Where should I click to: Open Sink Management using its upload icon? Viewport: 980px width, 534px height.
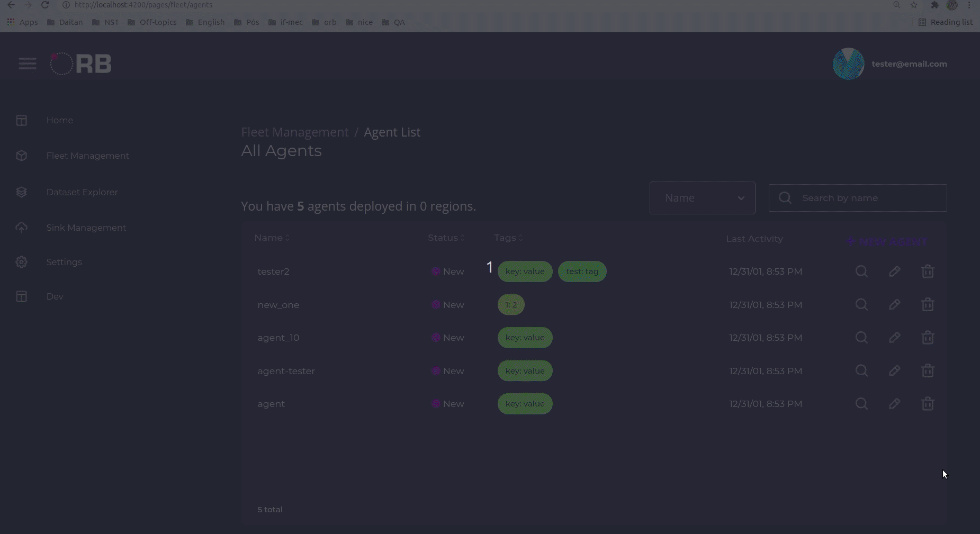[21, 227]
